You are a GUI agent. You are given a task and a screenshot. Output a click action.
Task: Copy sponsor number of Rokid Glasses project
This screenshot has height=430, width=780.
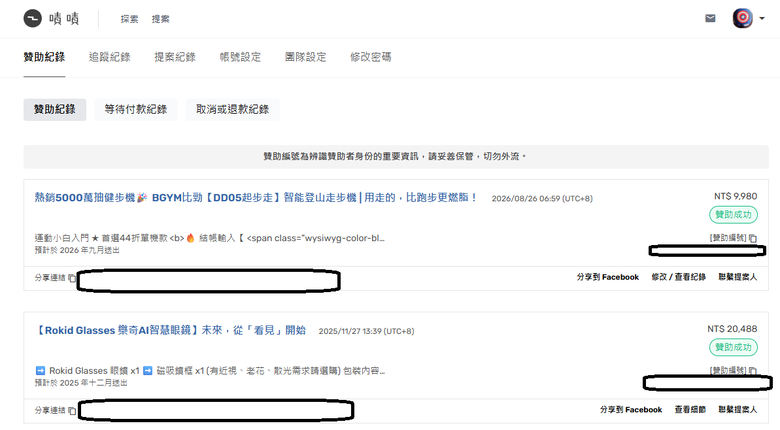753,370
